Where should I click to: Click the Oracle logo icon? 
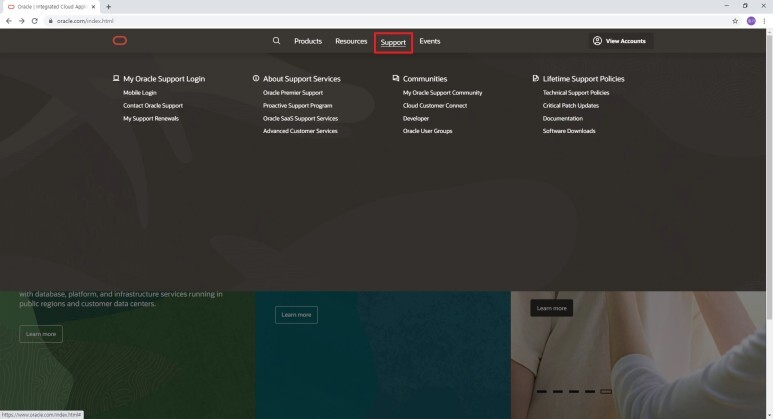(x=120, y=40)
